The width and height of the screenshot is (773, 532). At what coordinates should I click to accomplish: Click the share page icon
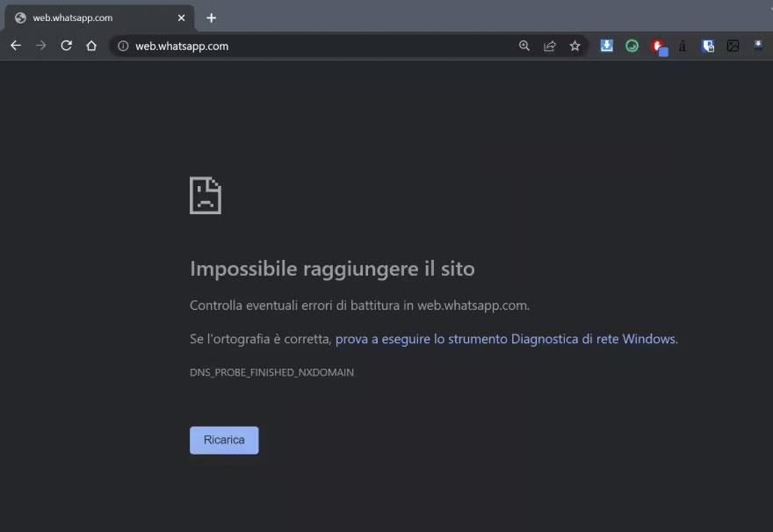pos(550,46)
